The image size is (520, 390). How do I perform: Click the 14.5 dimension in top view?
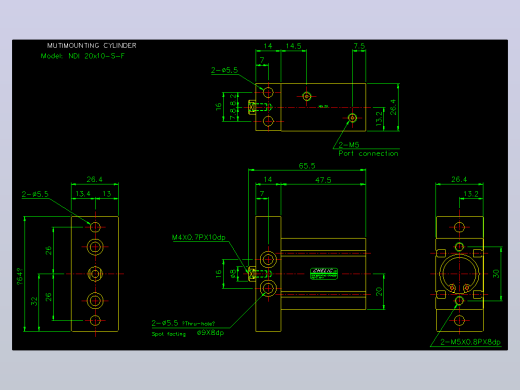point(293,46)
